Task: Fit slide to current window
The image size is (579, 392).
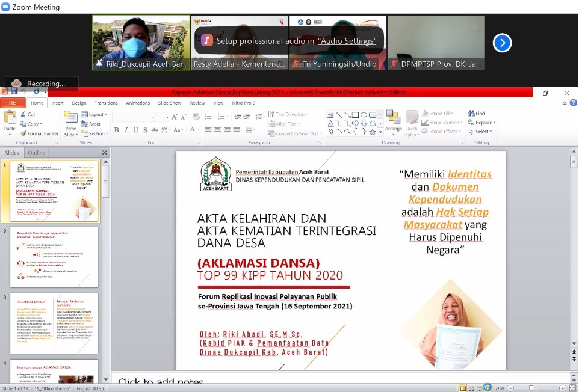Action: click(573, 388)
